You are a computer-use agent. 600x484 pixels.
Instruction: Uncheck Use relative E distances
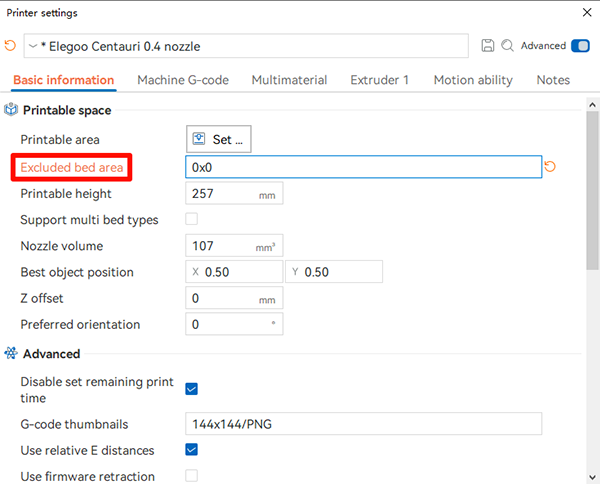coord(192,450)
